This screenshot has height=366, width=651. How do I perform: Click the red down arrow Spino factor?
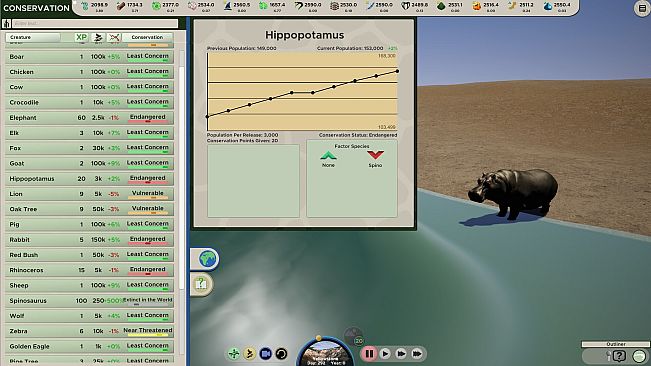375,155
